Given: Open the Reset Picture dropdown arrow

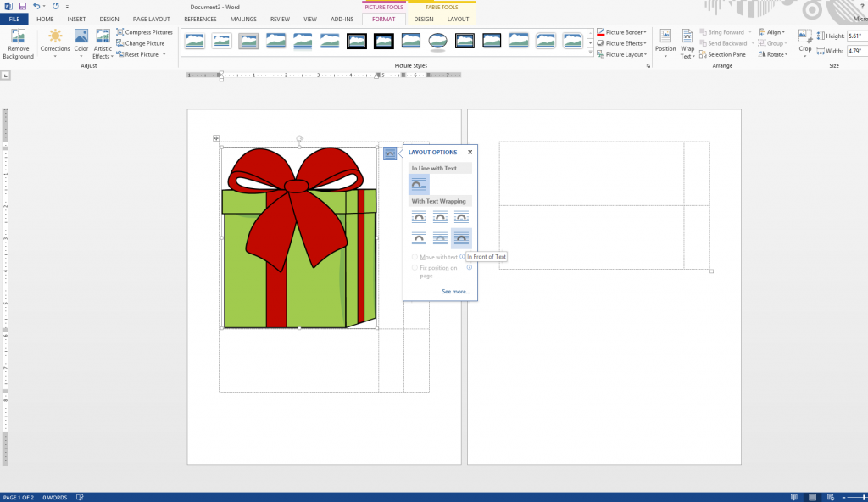Looking at the screenshot, I should pos(164,54).
